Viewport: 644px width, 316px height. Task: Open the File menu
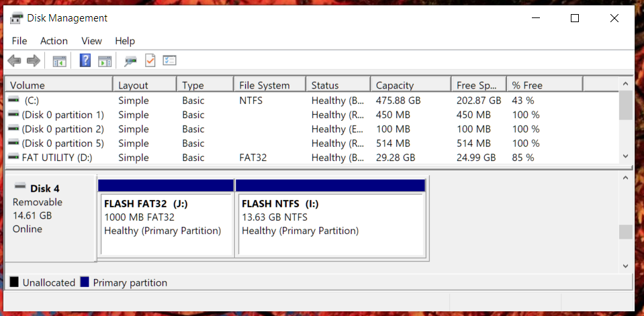pyautogui.click(x=19, y=41)
